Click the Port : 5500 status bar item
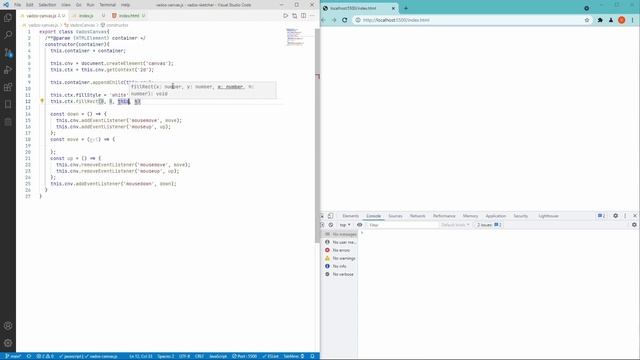 [245, 356]
